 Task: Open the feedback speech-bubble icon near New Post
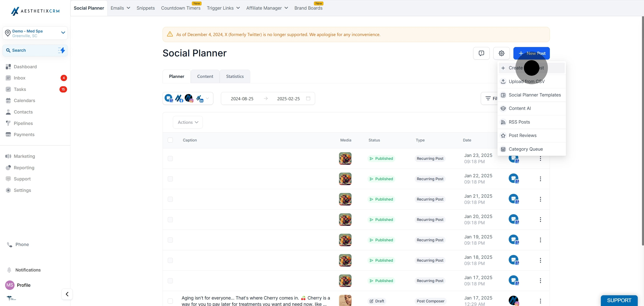pyautogui.click(x=481, y=53)
